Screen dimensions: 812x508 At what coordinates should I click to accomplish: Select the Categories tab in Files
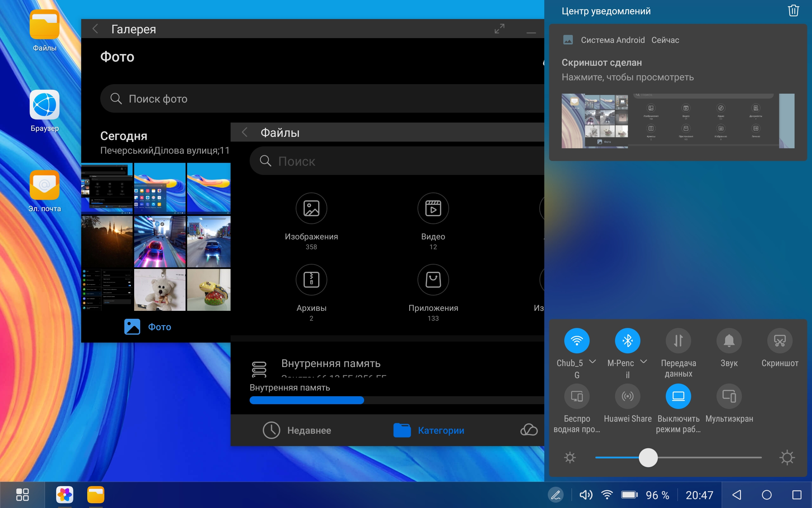click(x=429, y=430)
